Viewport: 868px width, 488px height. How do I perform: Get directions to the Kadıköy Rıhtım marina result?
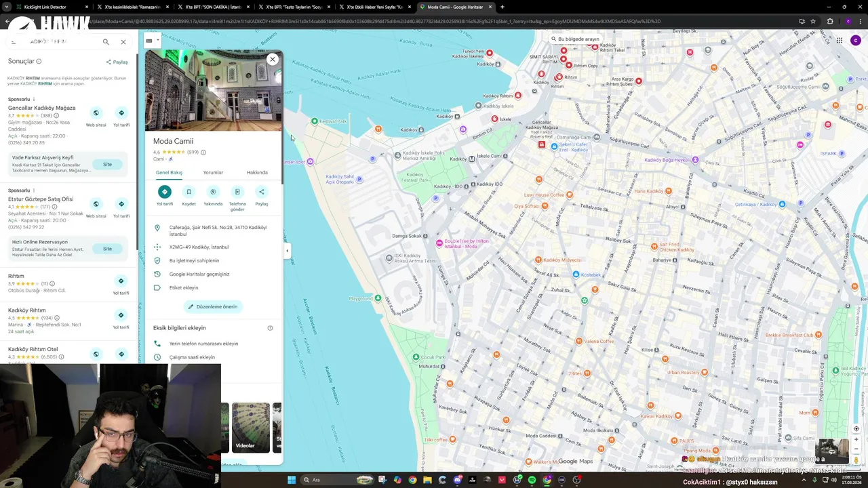pyautogui.click(x=121, y=315)
